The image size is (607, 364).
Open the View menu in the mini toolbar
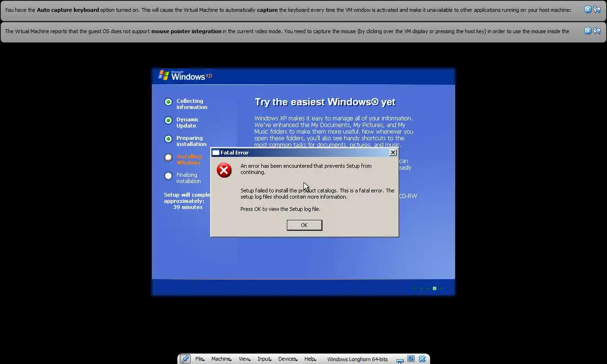244,359
